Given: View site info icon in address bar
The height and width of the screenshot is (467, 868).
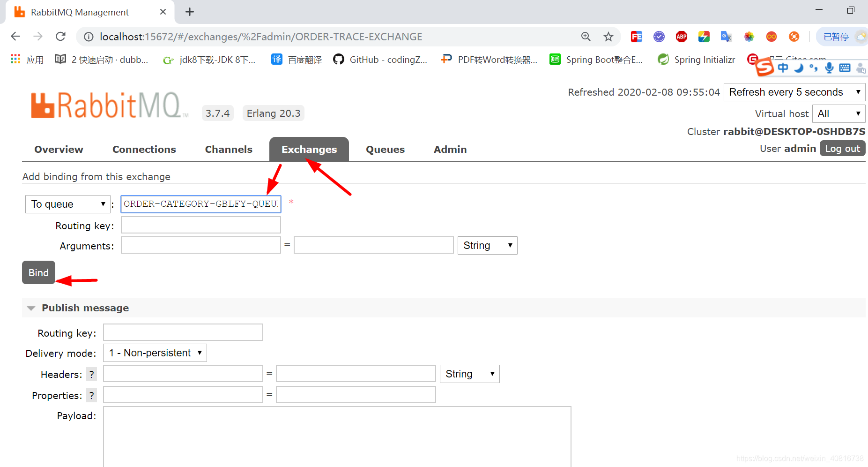Looking at the screenshot, I should click(x=89, y=37).
